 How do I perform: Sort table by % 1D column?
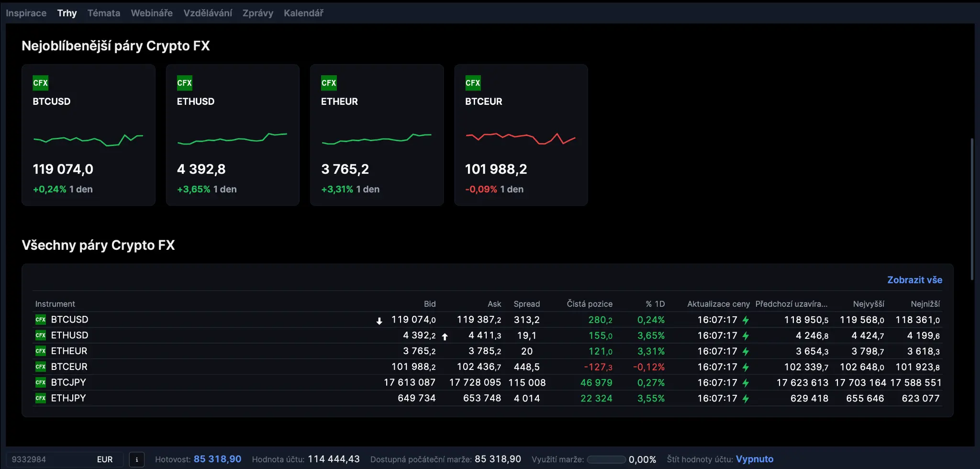tap(655, 304)
